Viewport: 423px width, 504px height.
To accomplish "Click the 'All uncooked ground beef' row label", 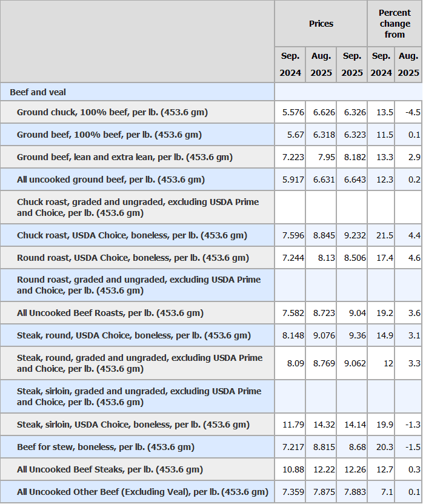I will pos(111,180).
